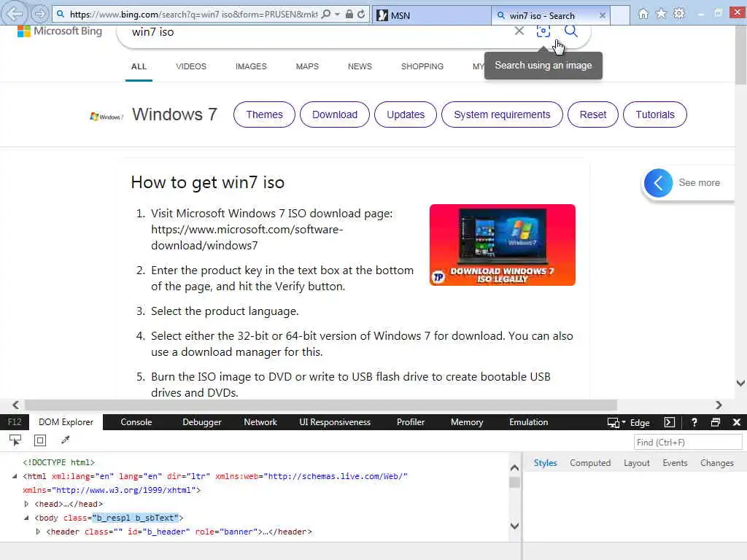Open the Emulation tab
Image resolution: width=747 pixels, height=560 pixels.
point(528,422)
